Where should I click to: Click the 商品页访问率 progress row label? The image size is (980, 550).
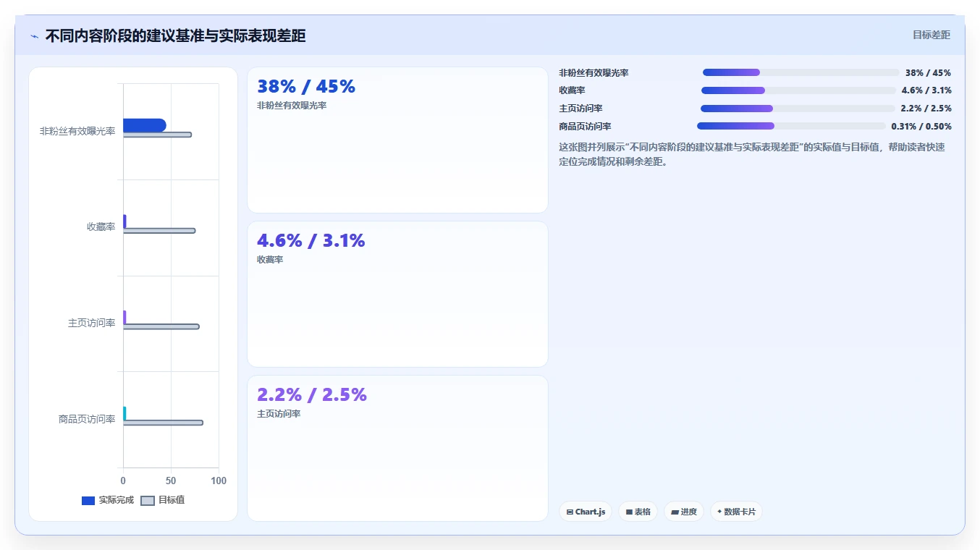click(585, 126)
